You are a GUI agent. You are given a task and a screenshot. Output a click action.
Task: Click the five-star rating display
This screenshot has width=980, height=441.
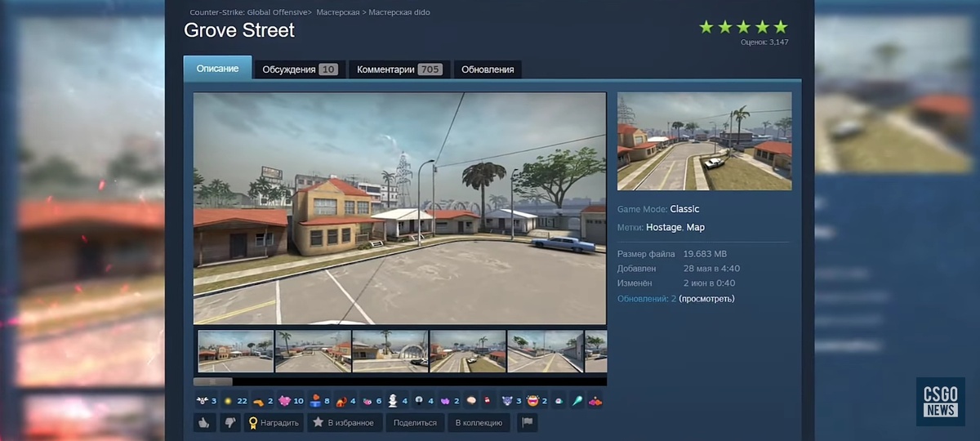point(743,27)
